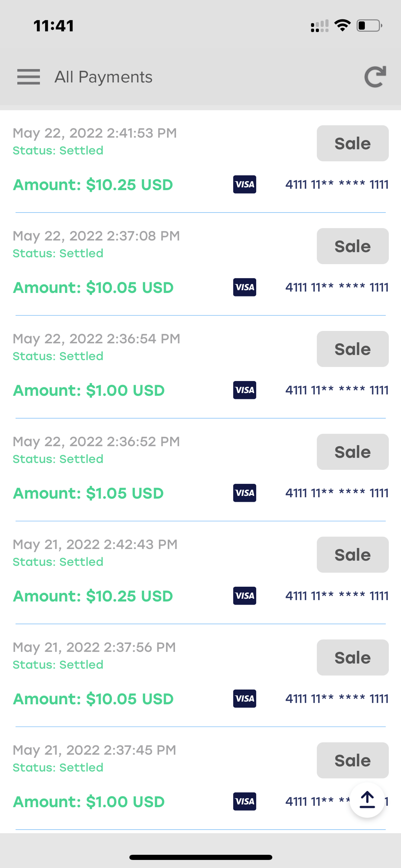Tap Sale button for May 21 2:42:43 PM

[x=353, y=555]
